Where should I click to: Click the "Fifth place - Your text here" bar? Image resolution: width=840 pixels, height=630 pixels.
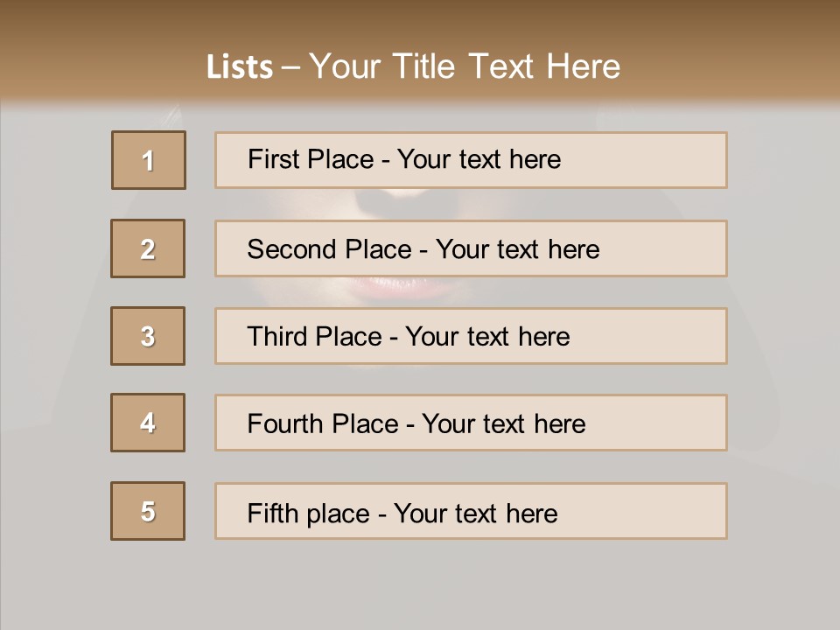coord(471,511)
